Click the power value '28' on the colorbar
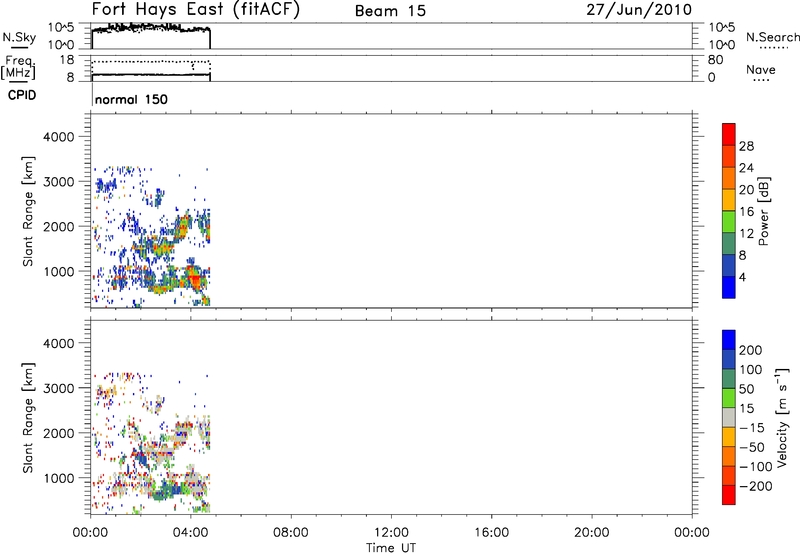 (746, 146)
